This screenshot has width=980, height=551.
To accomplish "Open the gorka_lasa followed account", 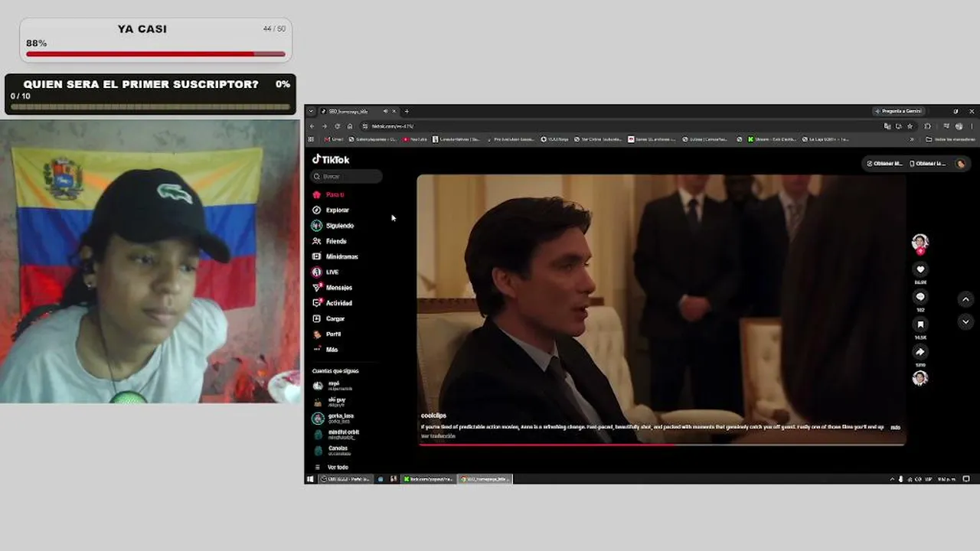I will click(334, 418).
